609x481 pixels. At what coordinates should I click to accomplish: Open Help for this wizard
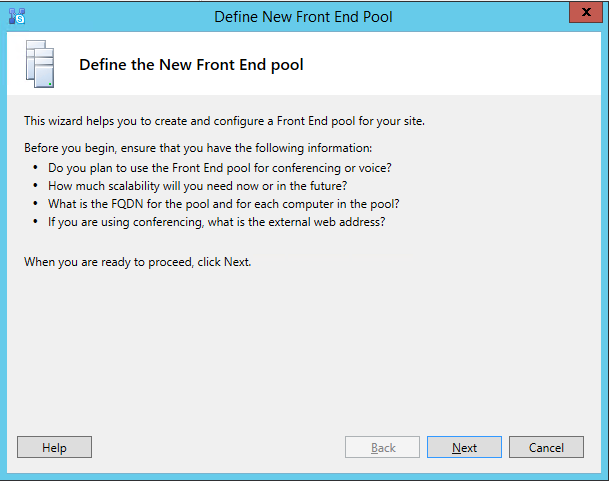pyautogui.click(x=54, y=447)
